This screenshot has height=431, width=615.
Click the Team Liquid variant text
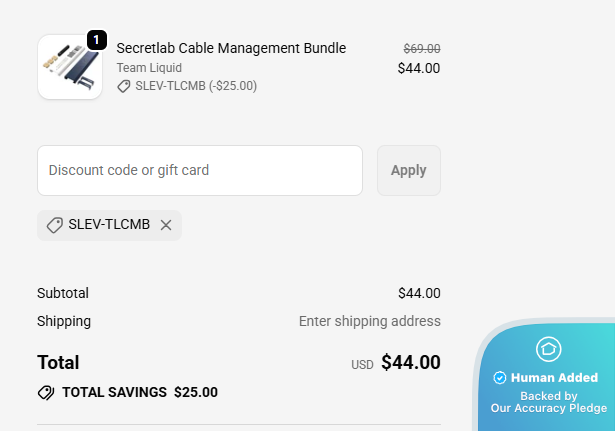[149, 68]
